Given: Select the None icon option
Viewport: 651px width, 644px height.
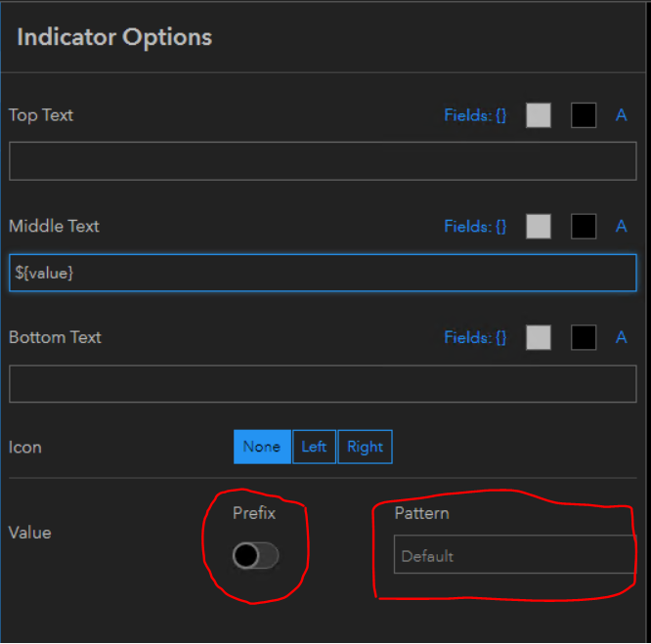Looking at the screenshot, I should pyautogui.click(x=262, y=447).
